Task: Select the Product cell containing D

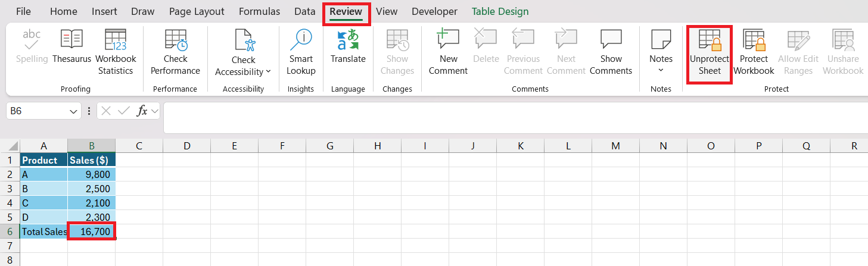Action: pos(43,217)
